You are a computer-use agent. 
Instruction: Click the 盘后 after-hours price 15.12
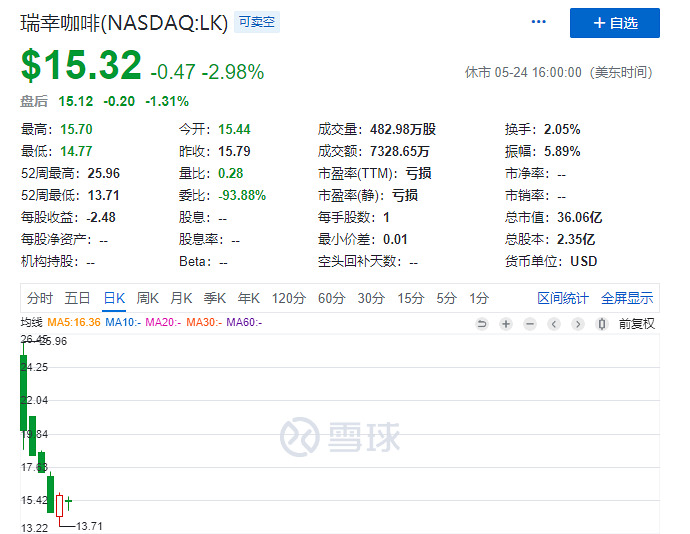[x=76, y=101]
